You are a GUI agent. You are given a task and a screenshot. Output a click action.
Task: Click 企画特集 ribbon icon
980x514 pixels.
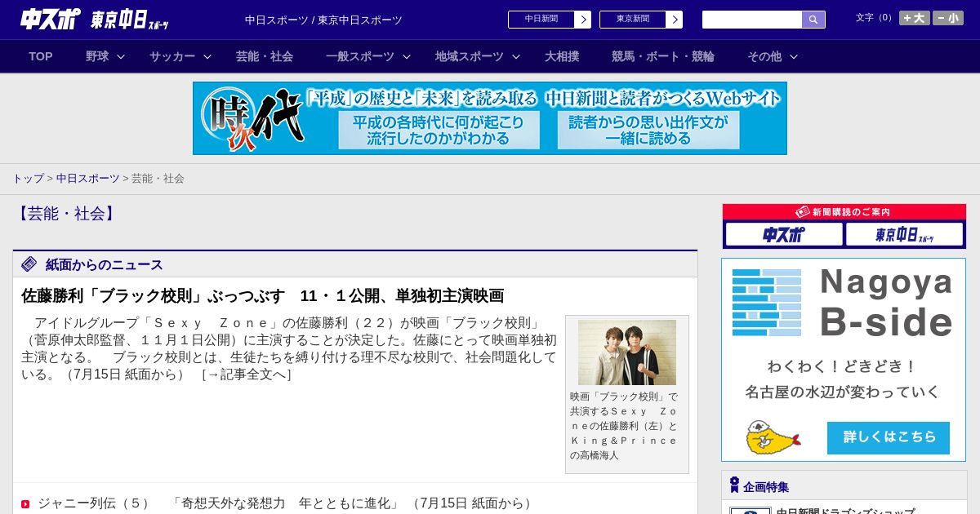click(734, 485)
